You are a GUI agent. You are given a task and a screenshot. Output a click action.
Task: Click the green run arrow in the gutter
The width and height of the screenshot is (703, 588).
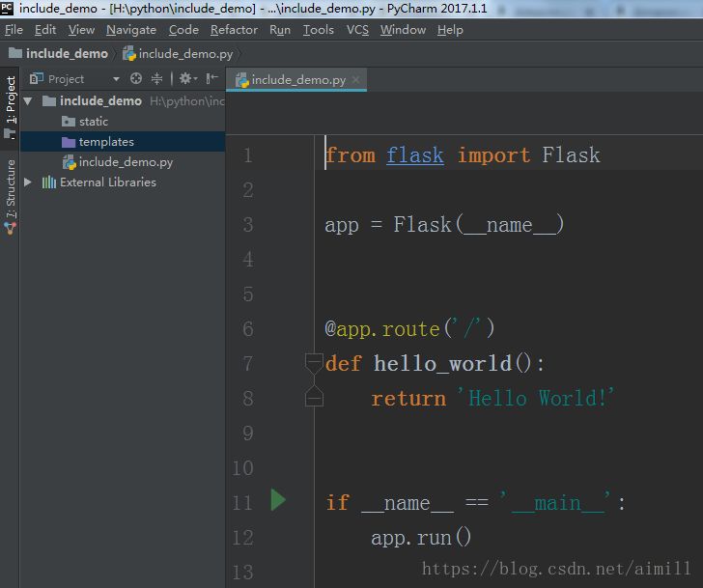click(278, 500)
